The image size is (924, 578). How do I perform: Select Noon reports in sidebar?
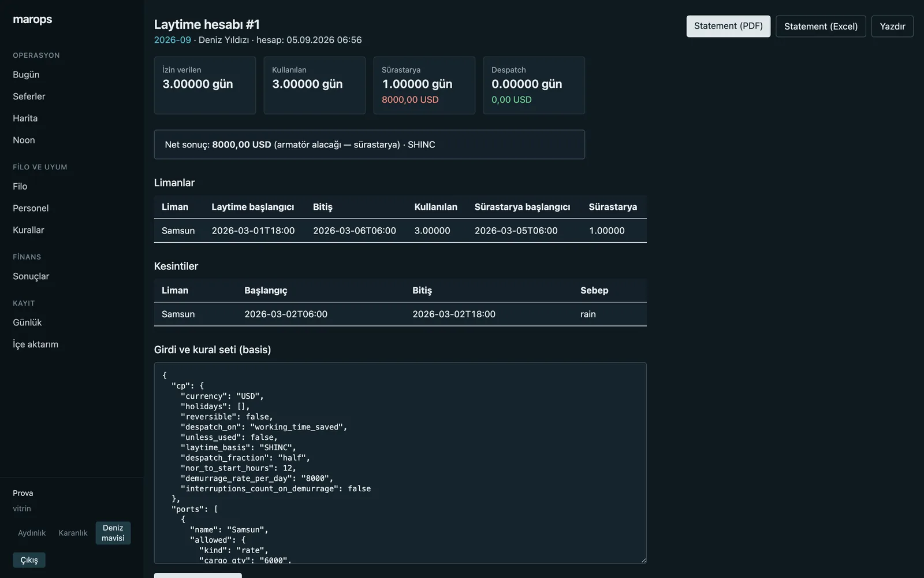(24, 140)
